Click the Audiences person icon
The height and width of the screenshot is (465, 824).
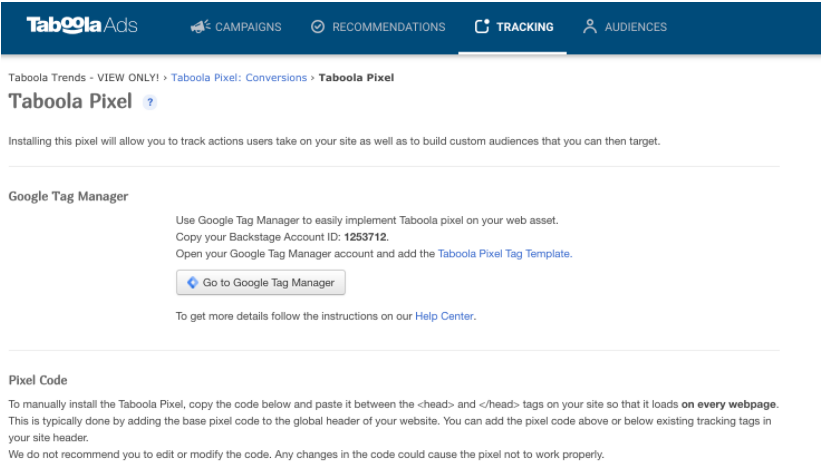coord(590,26)
